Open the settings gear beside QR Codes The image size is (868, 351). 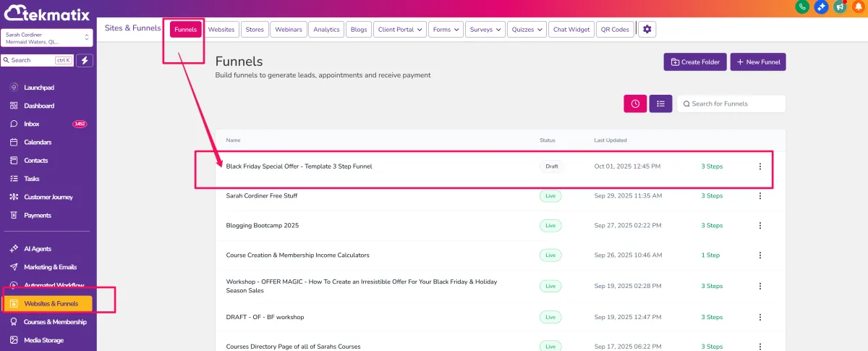647,29
